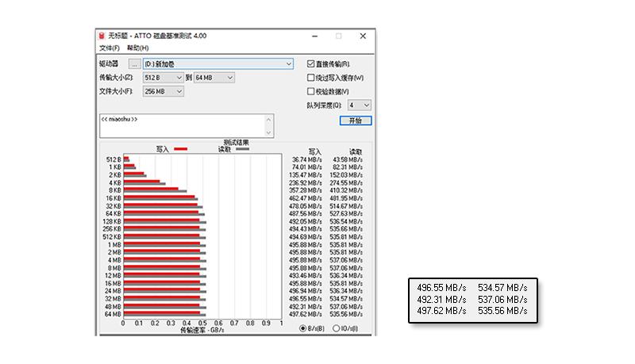The image size is (635, 364).
Task: Enable the 校验数据 checkbox
Action: tap(310, 91)
